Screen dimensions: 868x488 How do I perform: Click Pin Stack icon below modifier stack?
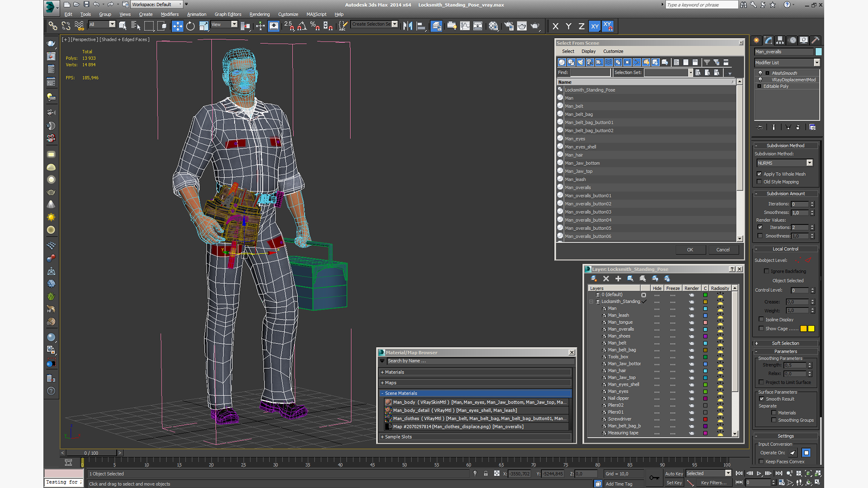pyautogui.click(x=759, y=127)
